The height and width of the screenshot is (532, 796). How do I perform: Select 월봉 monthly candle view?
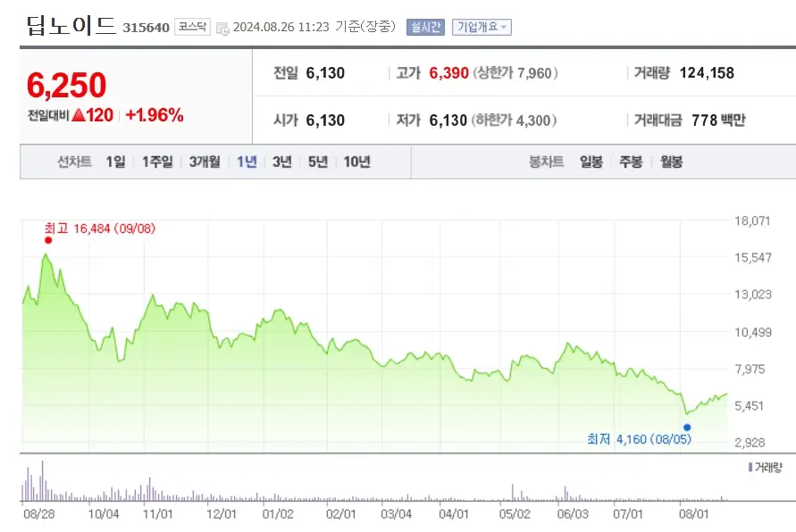click(671, 162)
